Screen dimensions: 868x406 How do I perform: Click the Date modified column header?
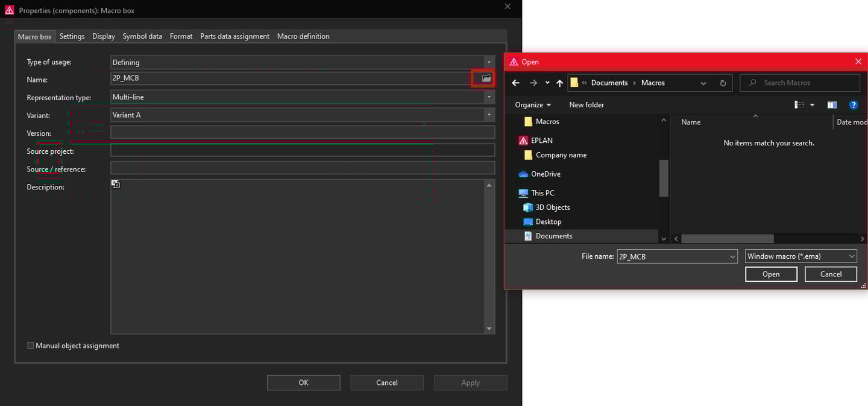click(x=852, y=122)
